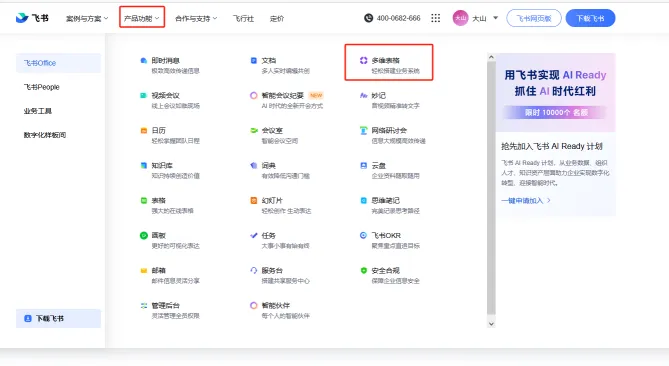
Task: Click the 多维表格 purple icon
Action: pyautogui.click(x=364, y=61)
